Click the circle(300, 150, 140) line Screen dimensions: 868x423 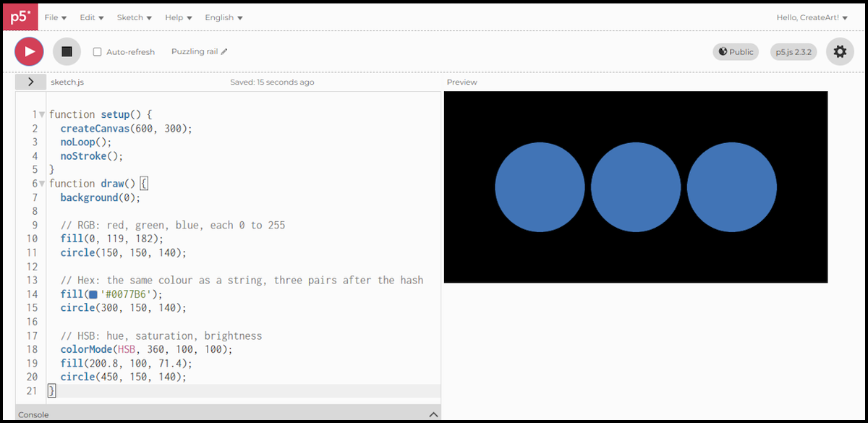point(124,308)
